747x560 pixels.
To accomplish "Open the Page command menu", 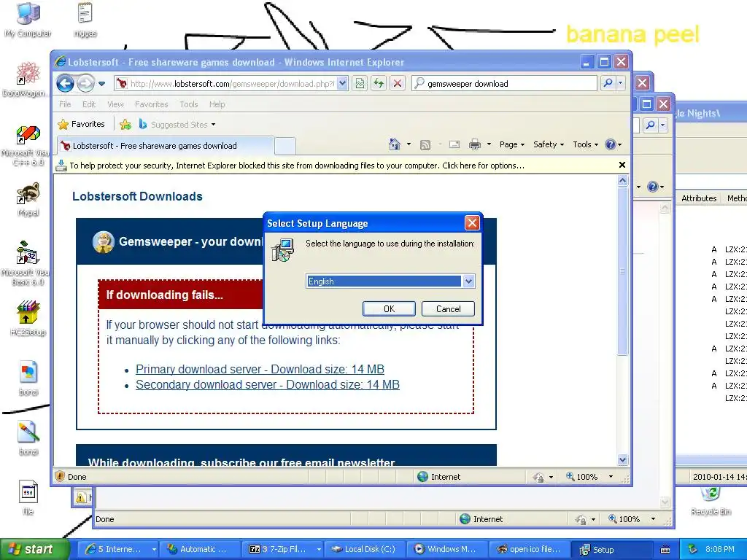I will click(x=511, y=144).
